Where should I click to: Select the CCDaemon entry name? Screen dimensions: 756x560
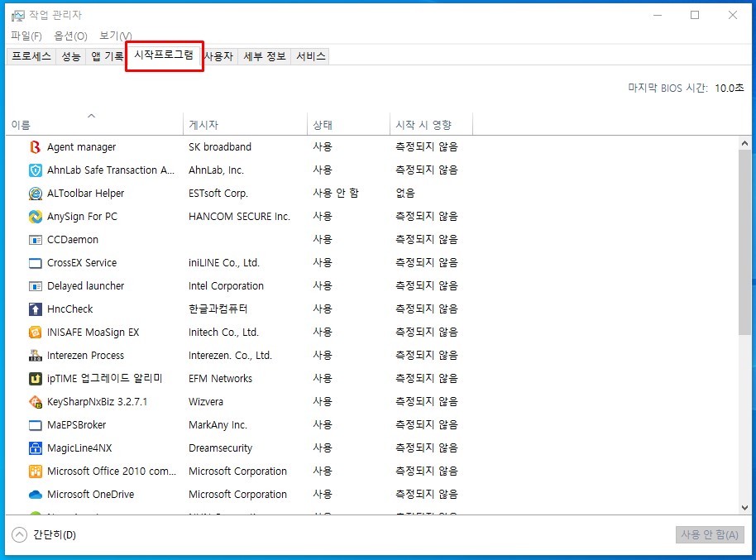(72, 239)
